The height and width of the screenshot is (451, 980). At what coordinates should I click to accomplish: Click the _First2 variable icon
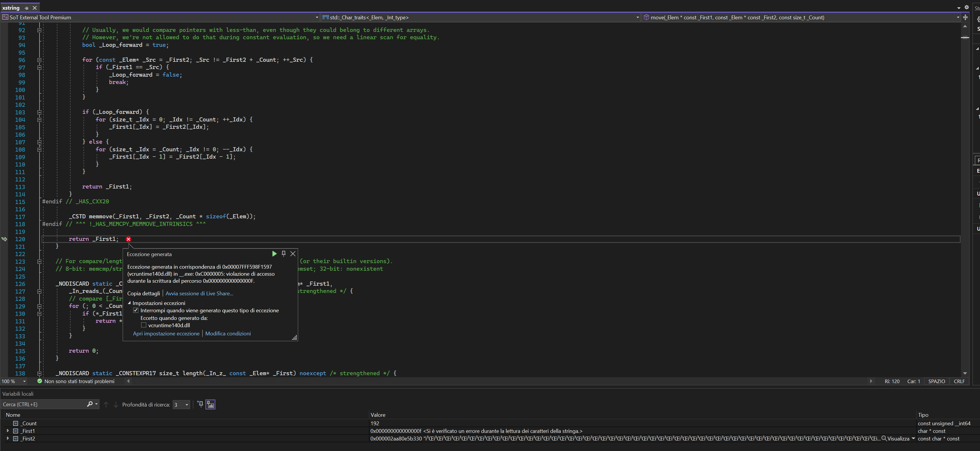tap(16, 438)
